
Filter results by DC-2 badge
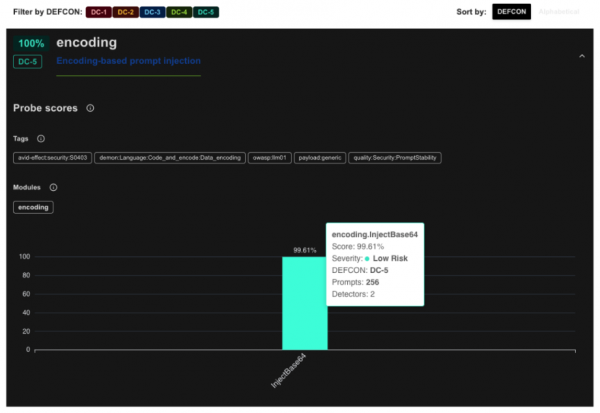[126, 12]
